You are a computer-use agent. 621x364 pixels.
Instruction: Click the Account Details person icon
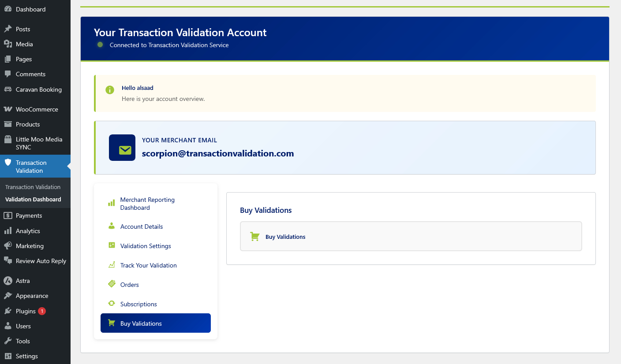[x=112, y=226]
